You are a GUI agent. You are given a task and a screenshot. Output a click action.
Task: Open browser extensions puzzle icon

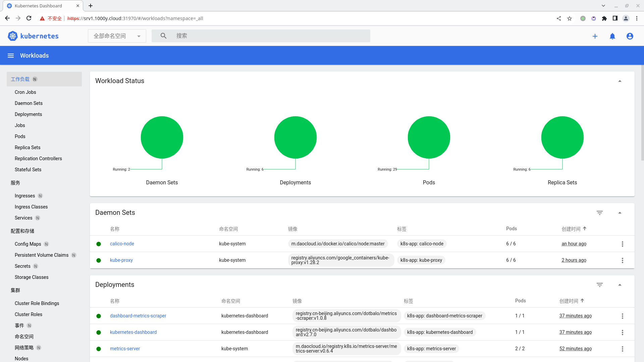(604, 18)
